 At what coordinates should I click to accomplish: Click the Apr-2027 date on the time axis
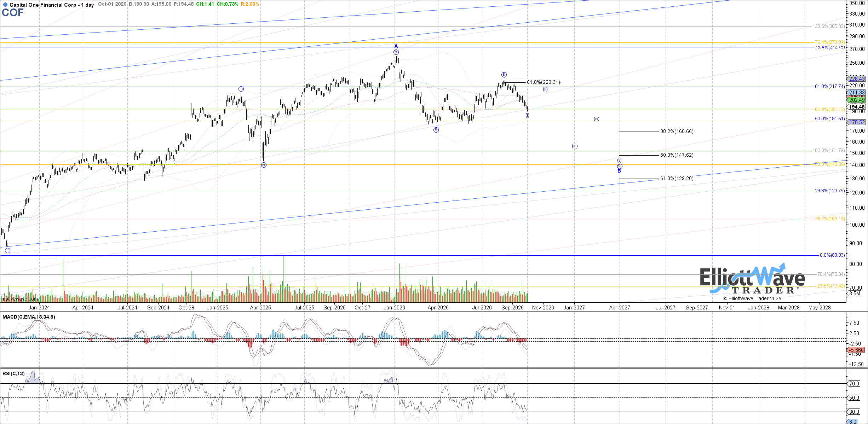[x=620, y=308]
